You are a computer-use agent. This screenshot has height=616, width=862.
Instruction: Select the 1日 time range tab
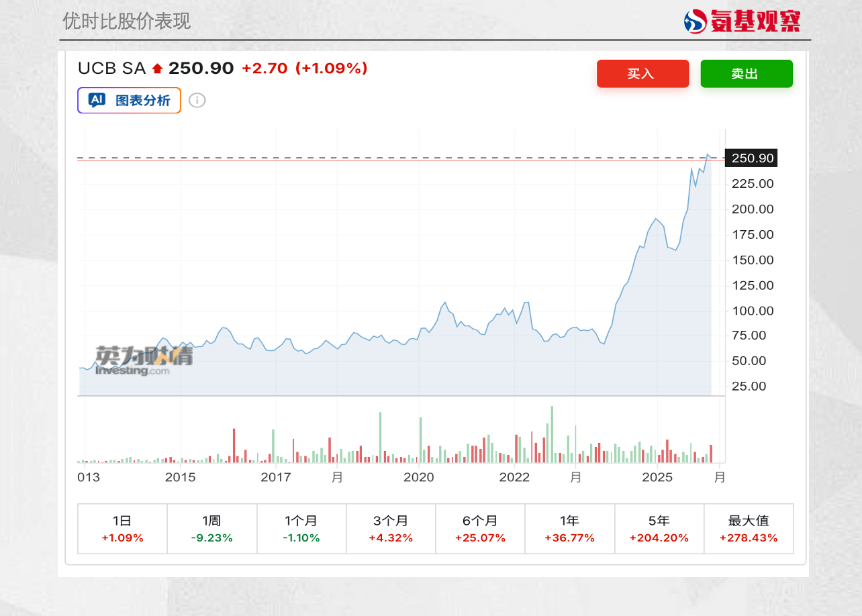click(122, 529)
